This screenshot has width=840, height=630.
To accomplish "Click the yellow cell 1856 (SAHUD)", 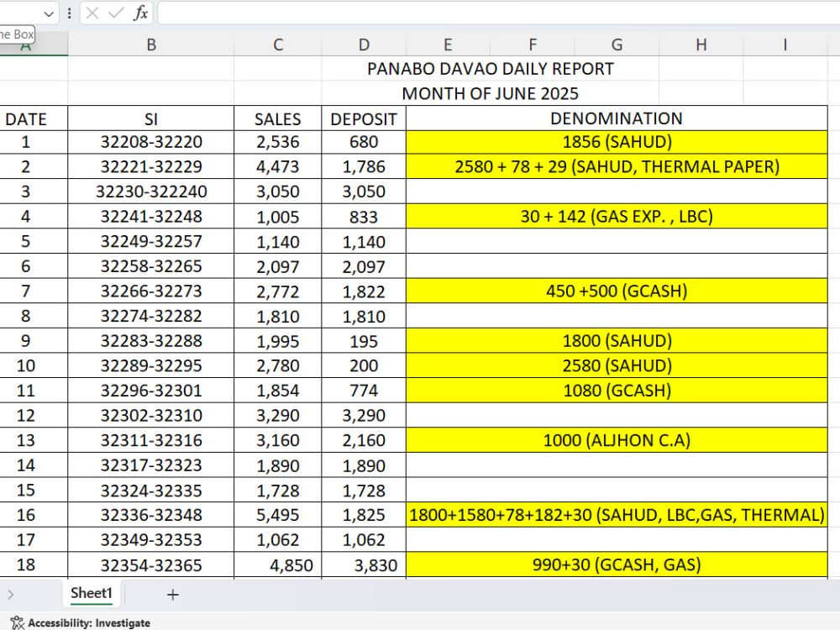I will 617,142.
